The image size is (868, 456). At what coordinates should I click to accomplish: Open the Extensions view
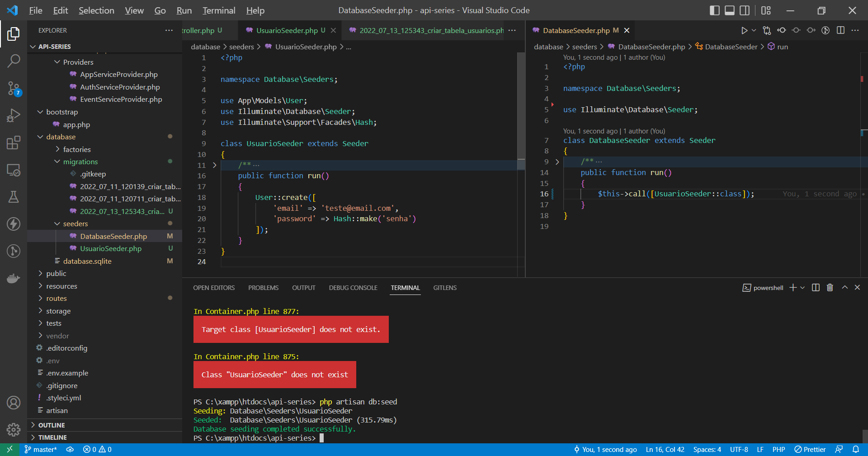pyautogui.click(x=14, y=143)
